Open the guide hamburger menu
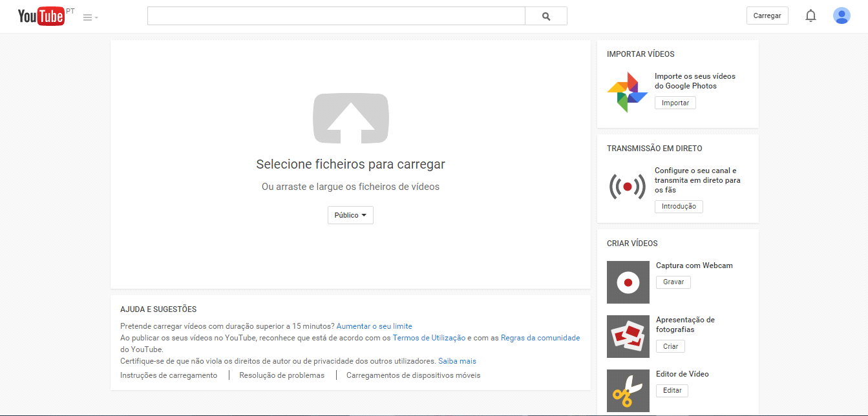Screen dimensions: 868x416 click(90, 17)
